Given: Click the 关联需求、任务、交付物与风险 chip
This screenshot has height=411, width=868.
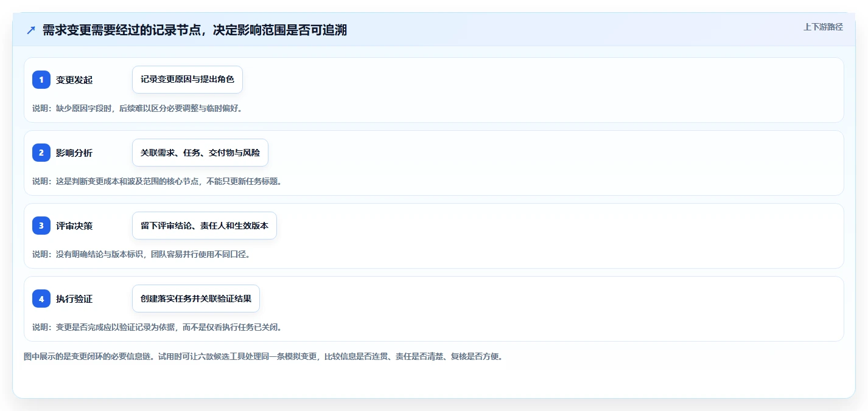Looking at the screenshot, I should click(200, 153).
